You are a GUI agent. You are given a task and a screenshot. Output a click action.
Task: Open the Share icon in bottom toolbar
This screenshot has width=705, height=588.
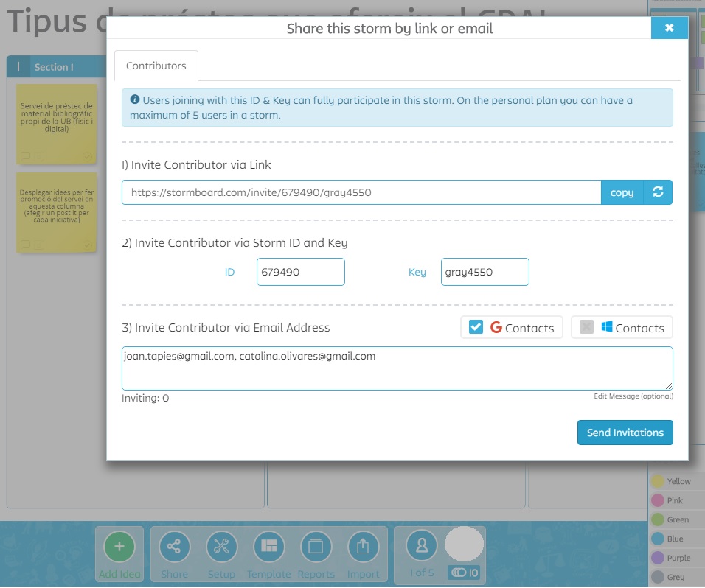(x=174, y=547)
